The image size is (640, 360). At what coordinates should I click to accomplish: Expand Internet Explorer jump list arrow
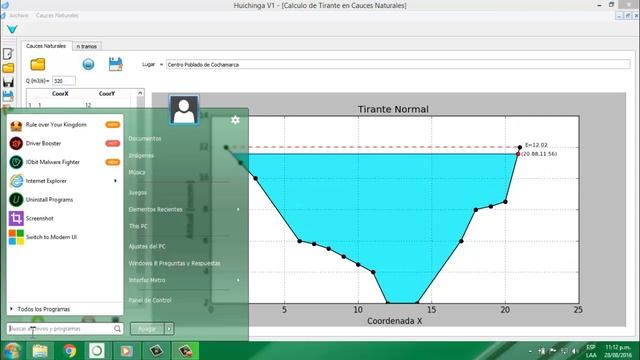click(x=116, y=181)
